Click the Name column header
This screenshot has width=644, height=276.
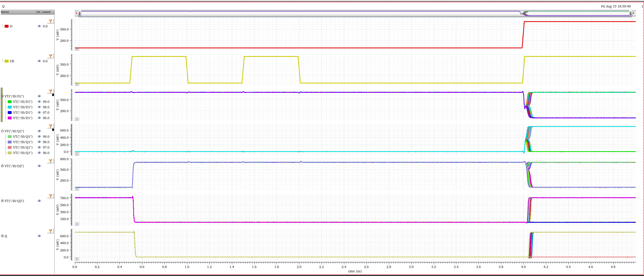pyautogui.click(x=18, y=12)
